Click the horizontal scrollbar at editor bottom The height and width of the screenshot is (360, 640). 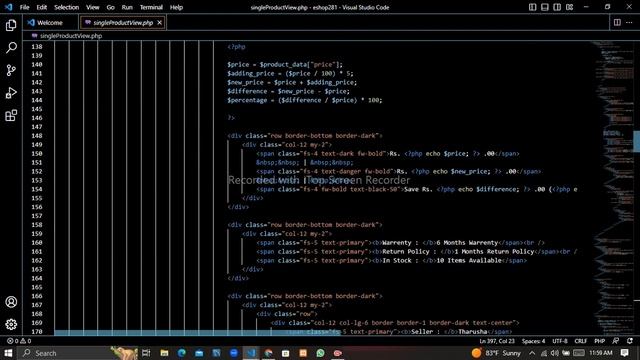click(197, 333)
